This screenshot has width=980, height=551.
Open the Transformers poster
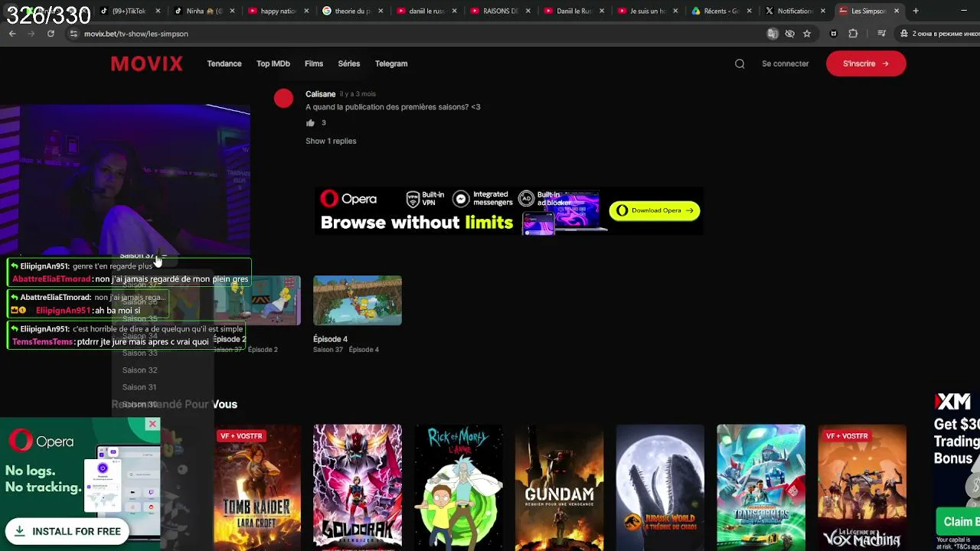(761, 487)
